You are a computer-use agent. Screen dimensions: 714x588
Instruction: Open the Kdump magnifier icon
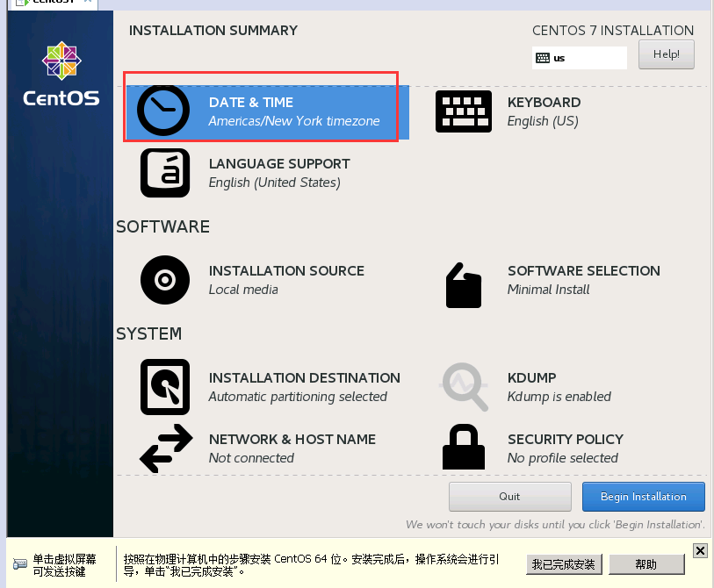coord(464,387)
